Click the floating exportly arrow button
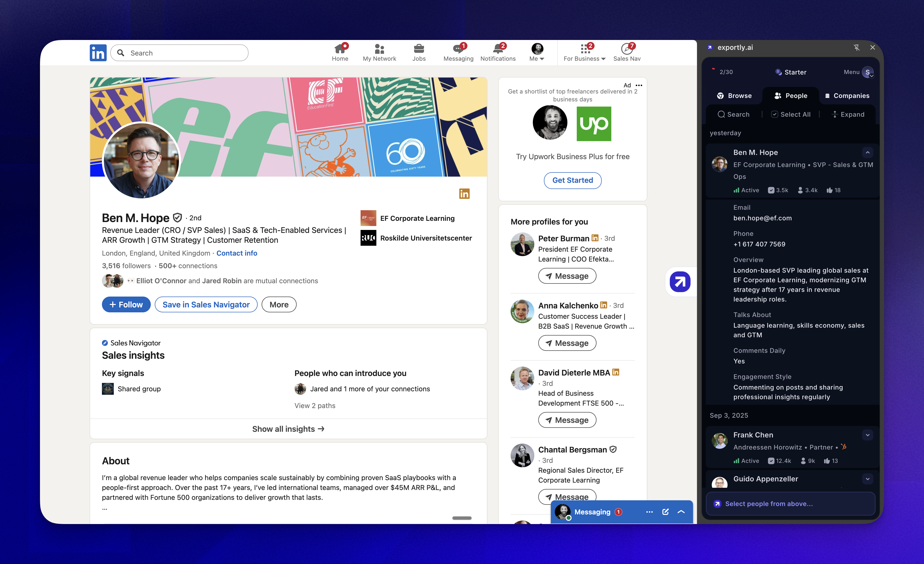The image size is (924, 564). tap(680, 282)
